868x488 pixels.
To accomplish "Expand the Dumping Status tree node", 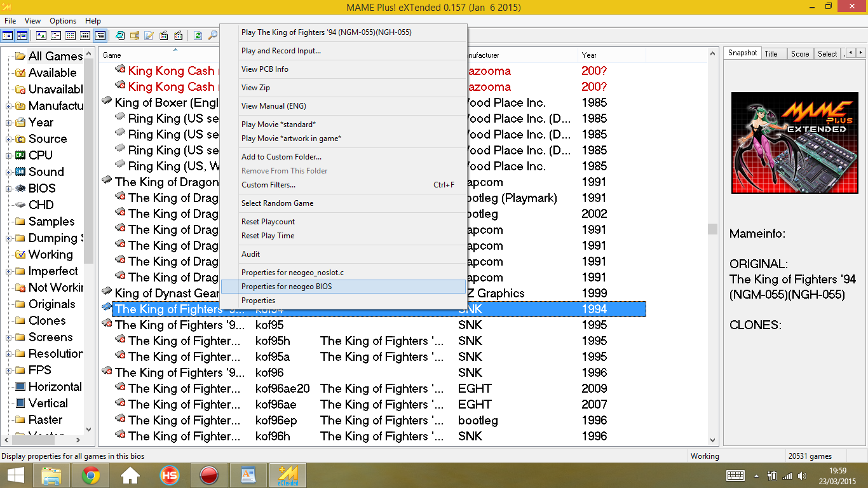I will click(x=9, y=238).
